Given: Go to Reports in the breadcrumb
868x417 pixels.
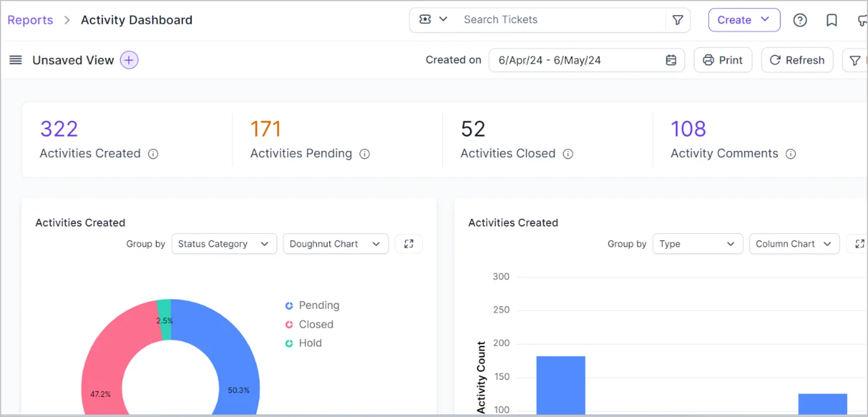Looking at the screenshot, I should pyautogui.click(x=30, y=19).
